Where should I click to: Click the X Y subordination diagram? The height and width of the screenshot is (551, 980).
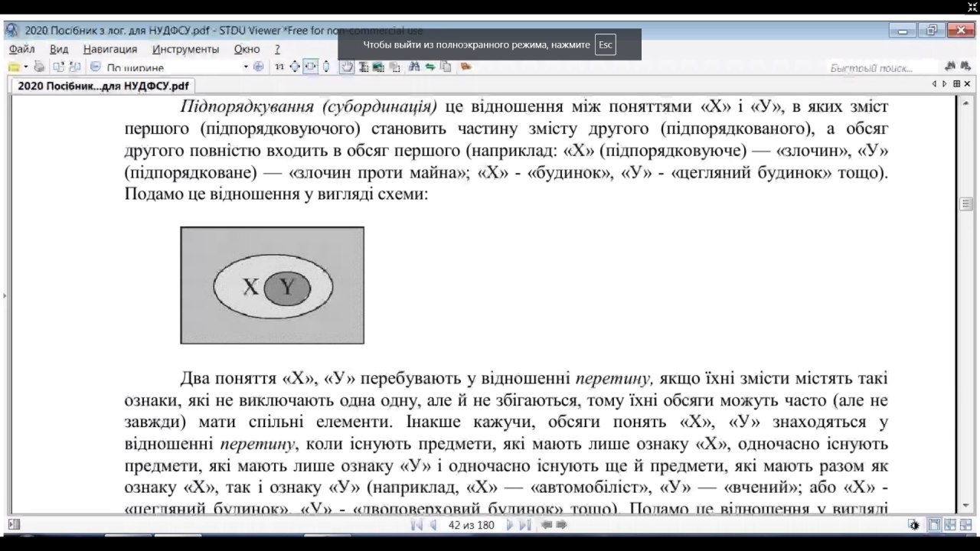click(273, 285)
